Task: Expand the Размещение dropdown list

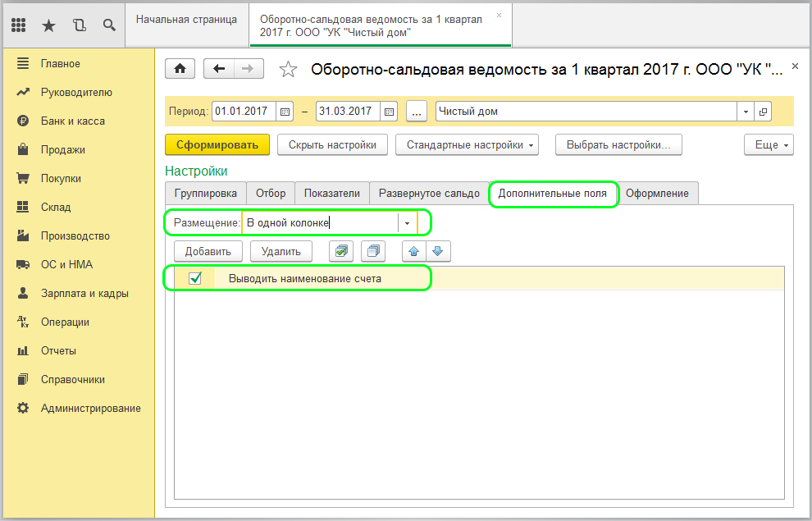Action: [x=407, y=223]
